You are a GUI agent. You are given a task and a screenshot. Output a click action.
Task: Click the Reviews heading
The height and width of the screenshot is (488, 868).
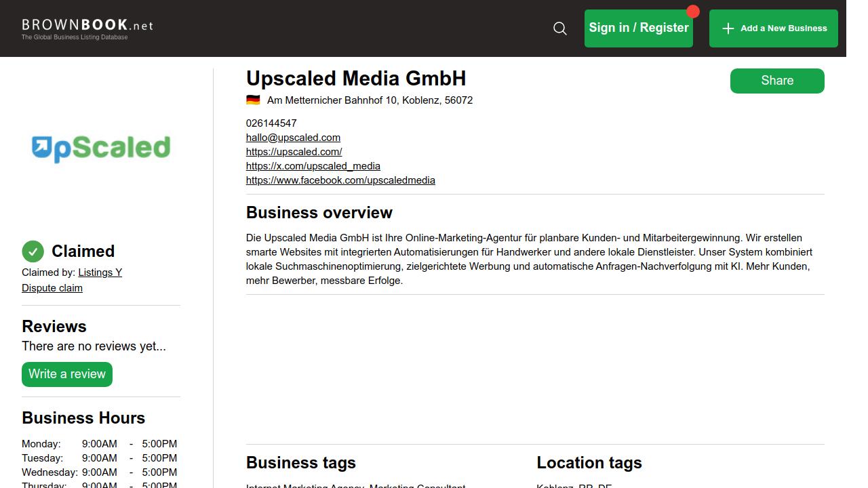click(54, 327)
